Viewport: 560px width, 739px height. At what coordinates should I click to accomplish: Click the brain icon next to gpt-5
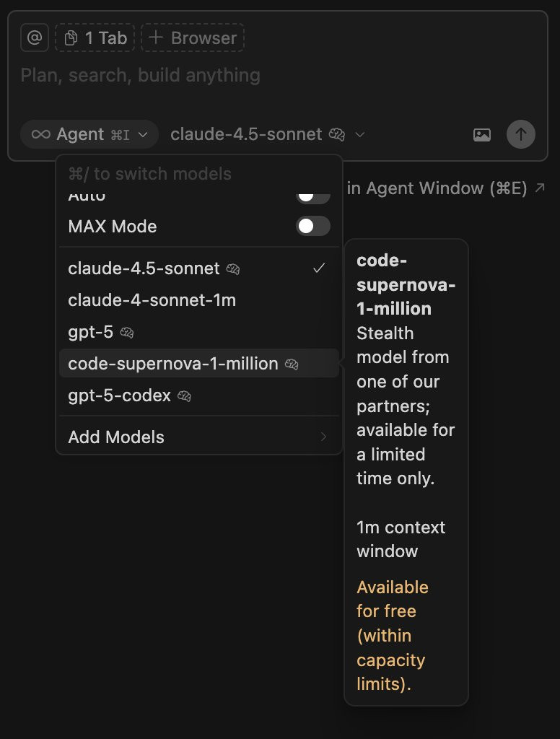click(127, 333)
